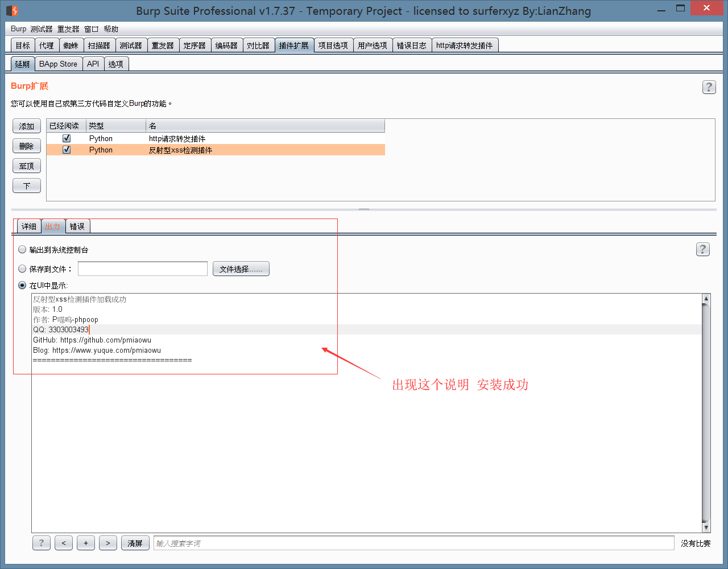Open the 窗口 menu
Screen dimensions: 728x569
pyautogui.click(x=92, y=29)
